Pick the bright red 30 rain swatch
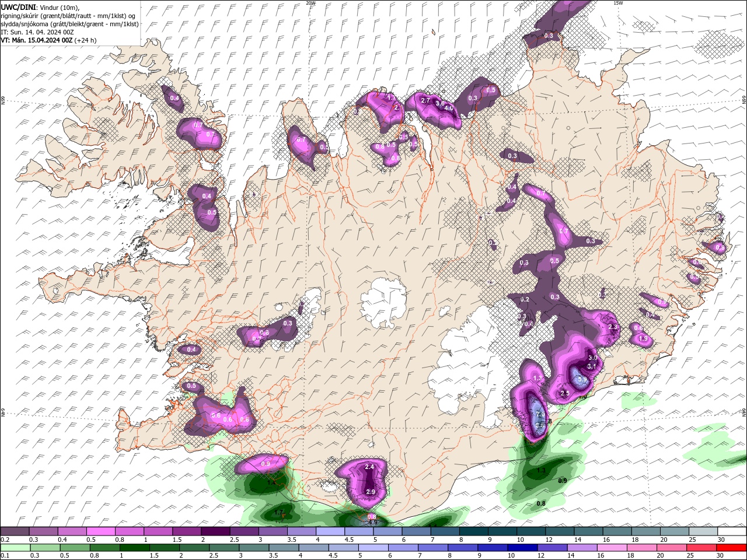This screenshot has width=747, height=560. point(732,548)
